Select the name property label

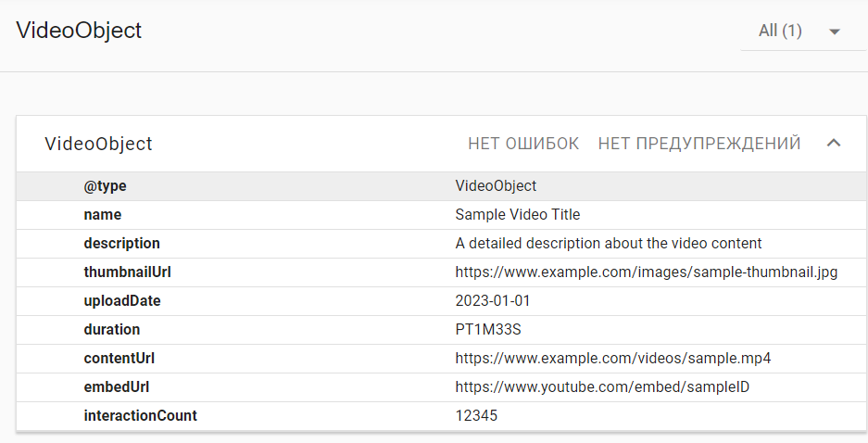pyautogui.click(x=103, y=215)
